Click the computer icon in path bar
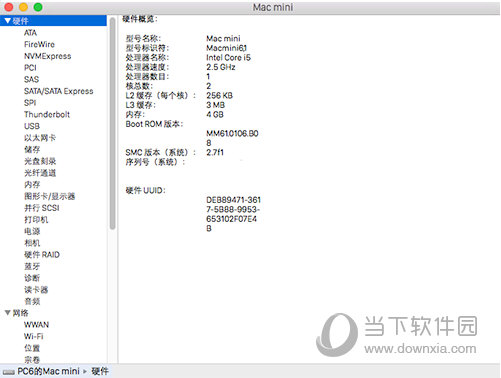The height and width of the screenshot is (378, 501). click(x=8, y=372)
